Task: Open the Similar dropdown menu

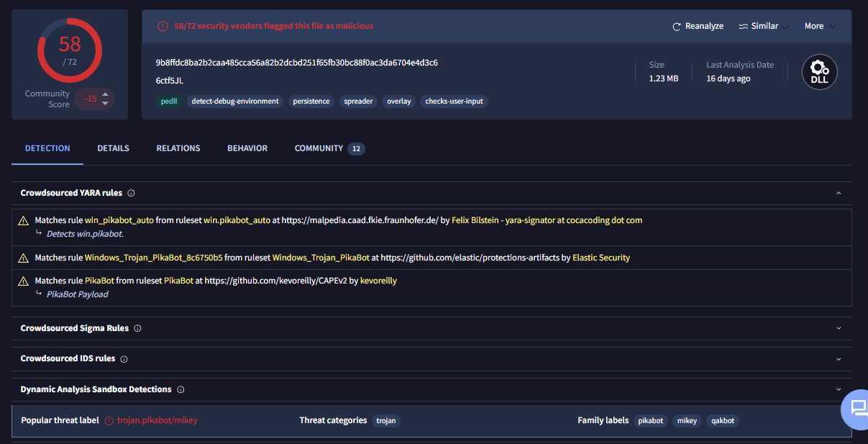Action: coord(763,27)
